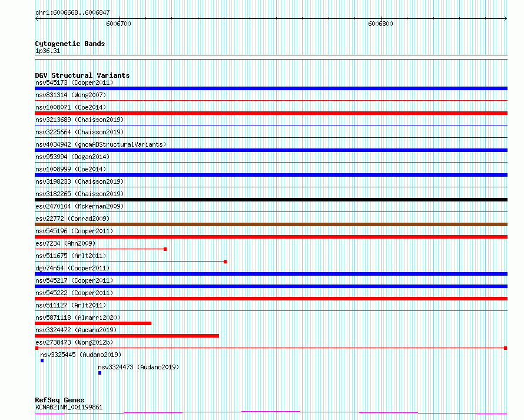Screen dimensions: 524x420
Task: Click the red end marker of nsv511675
Action: point(225,262)
